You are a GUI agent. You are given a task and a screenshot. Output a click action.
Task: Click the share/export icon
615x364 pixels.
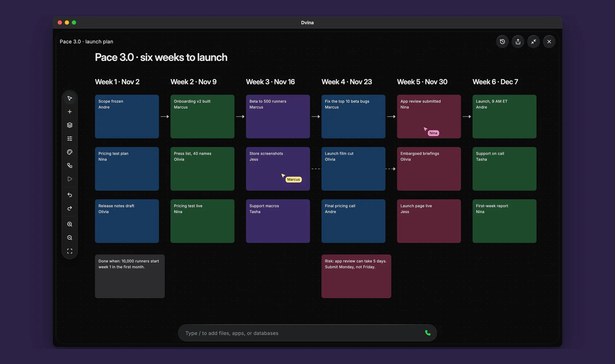[518, 41]
